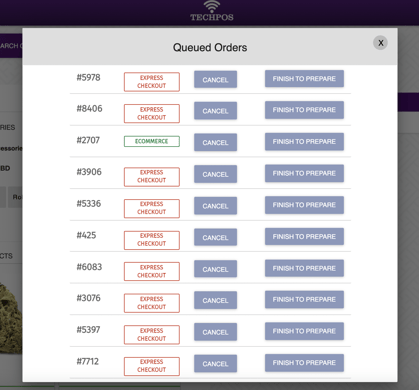Cancel order #5397

(215, 332)
